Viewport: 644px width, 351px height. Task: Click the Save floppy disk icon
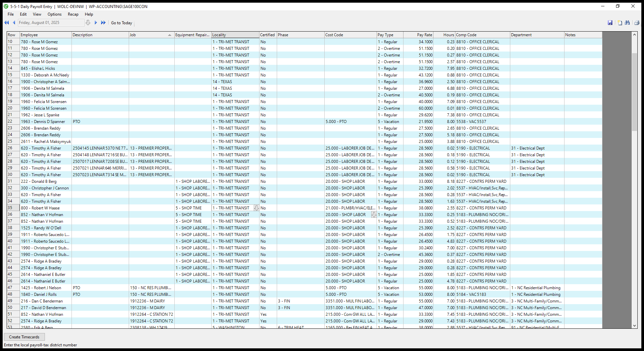[x=610, y=23]
